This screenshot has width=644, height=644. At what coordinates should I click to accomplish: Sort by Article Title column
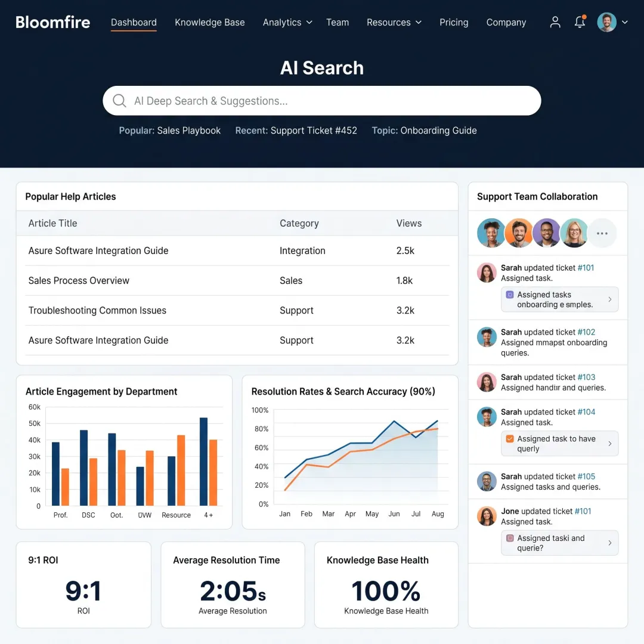pos(52,223)
